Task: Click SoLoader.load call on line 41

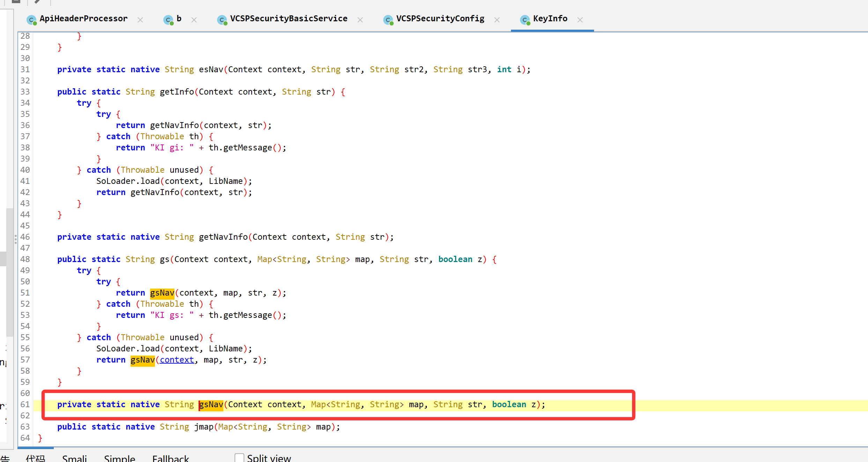Action: [x=128, y=181]
